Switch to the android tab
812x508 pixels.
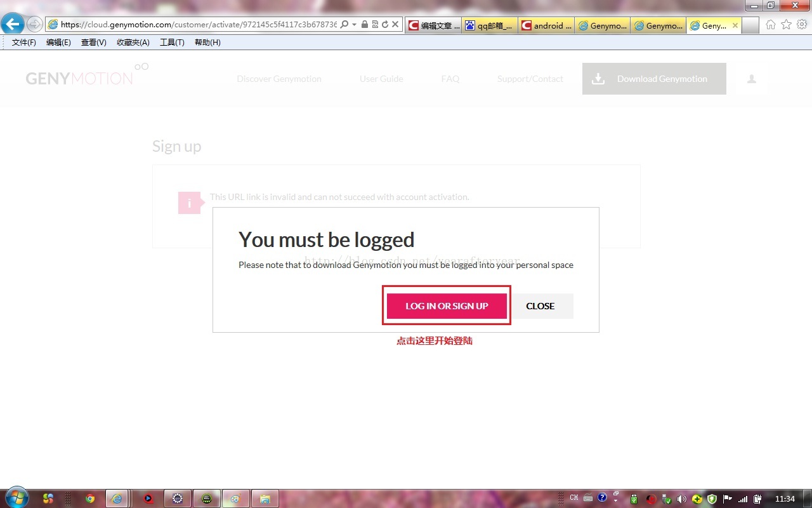[546, 25]
